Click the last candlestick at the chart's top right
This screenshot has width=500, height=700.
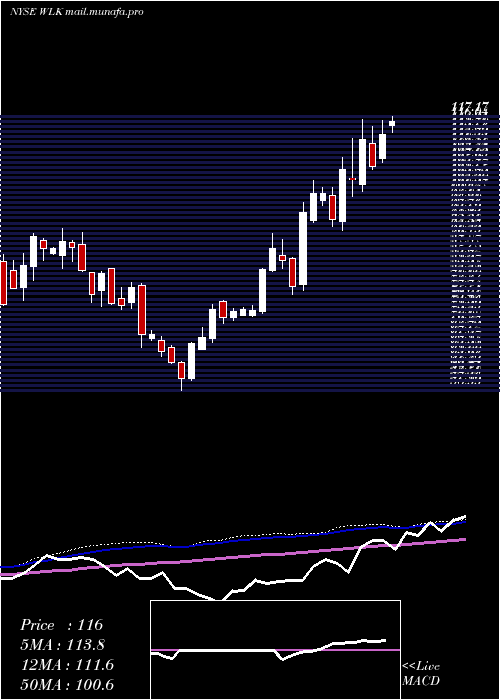click(392, 124)
